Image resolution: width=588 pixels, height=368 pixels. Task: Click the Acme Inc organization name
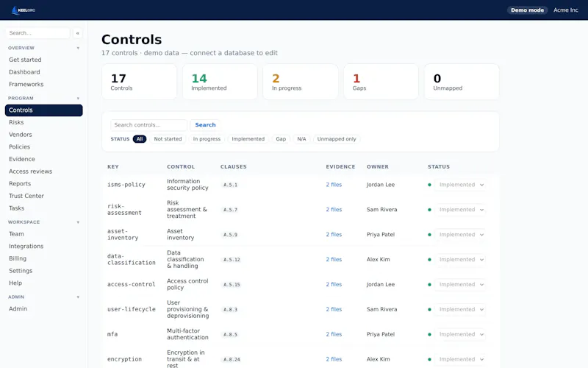click(x=565, y=10)
